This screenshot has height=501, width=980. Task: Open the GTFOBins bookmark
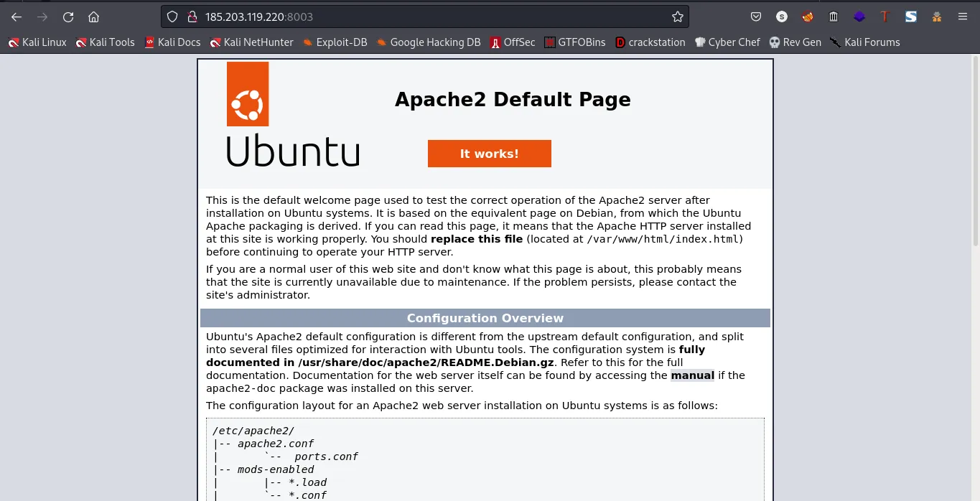click(x=575, y=42)
